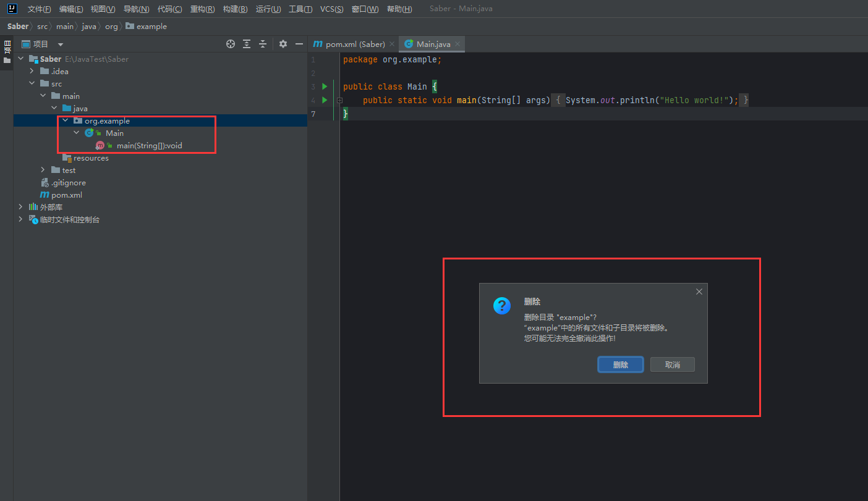
Task: Hide the project tool window
Action: tap(299, 44)
